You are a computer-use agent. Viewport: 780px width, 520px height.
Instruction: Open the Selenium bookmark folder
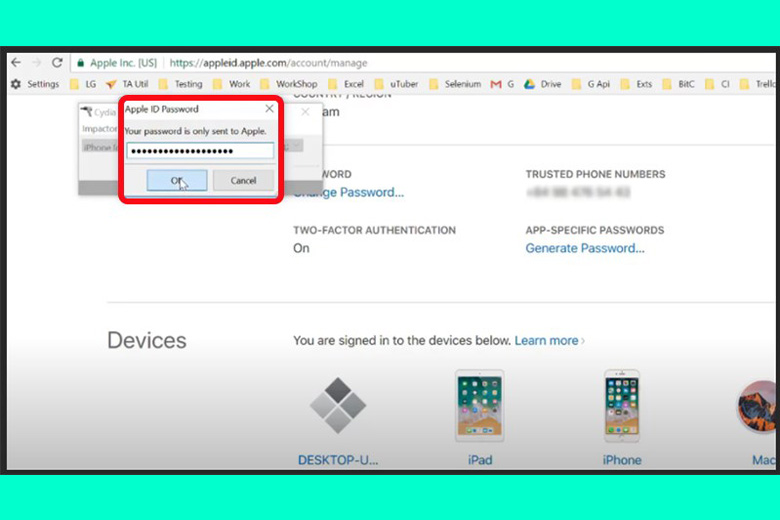pyautogui.click(x=455, y=84)
